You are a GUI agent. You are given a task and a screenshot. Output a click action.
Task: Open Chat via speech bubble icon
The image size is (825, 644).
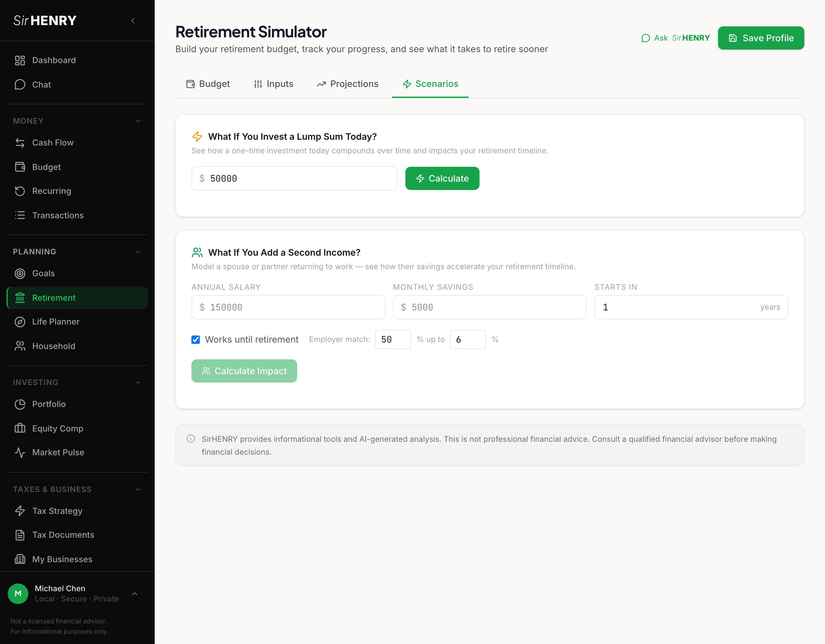click(x=20, y=85)
